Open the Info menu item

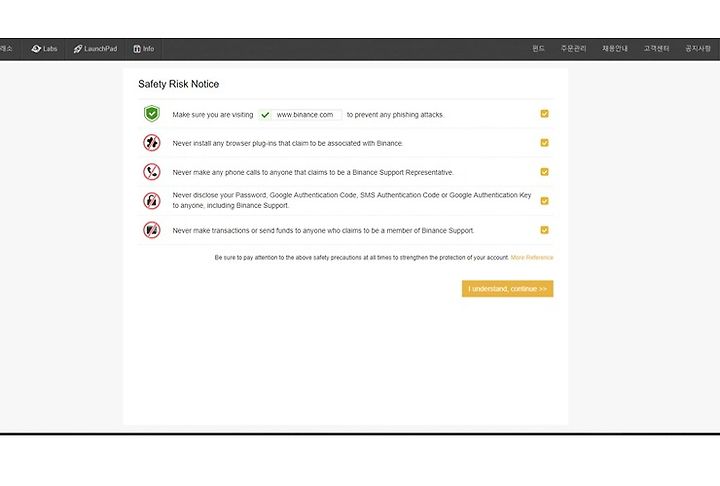pos(144,49)
